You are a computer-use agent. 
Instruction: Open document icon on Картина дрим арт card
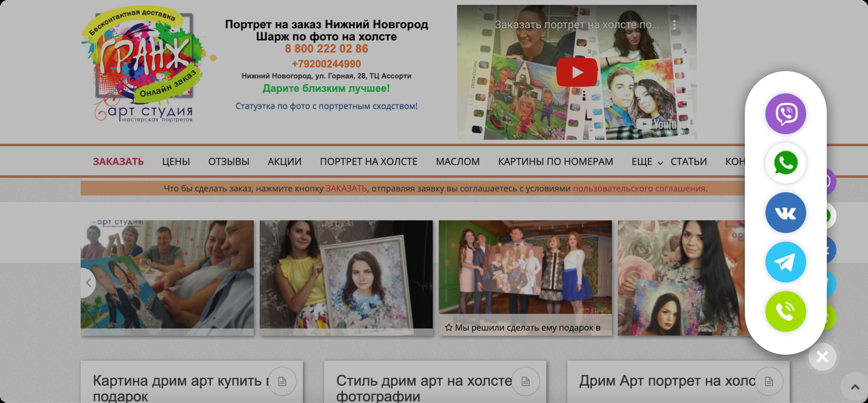282,381
